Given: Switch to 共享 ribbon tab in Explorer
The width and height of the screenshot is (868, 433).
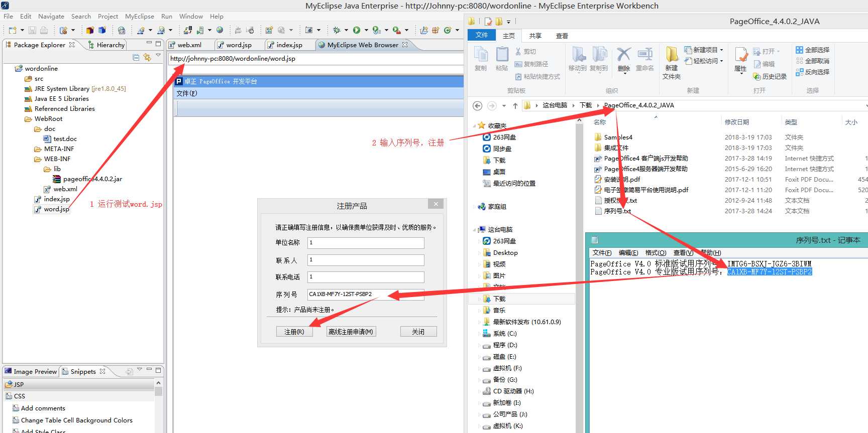Looking at the screenshot, I should pyautogui.click(x=535, y=36).
